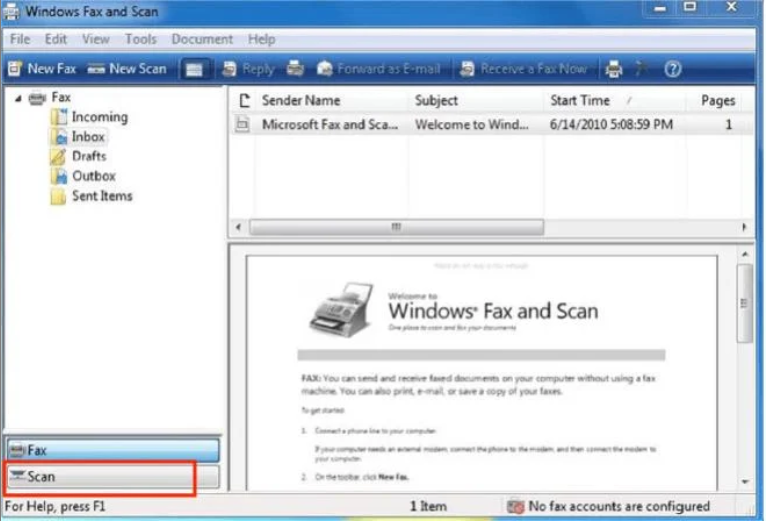
Task: Click the forward-as-fax icon after Reply
Action: [295, 69]
